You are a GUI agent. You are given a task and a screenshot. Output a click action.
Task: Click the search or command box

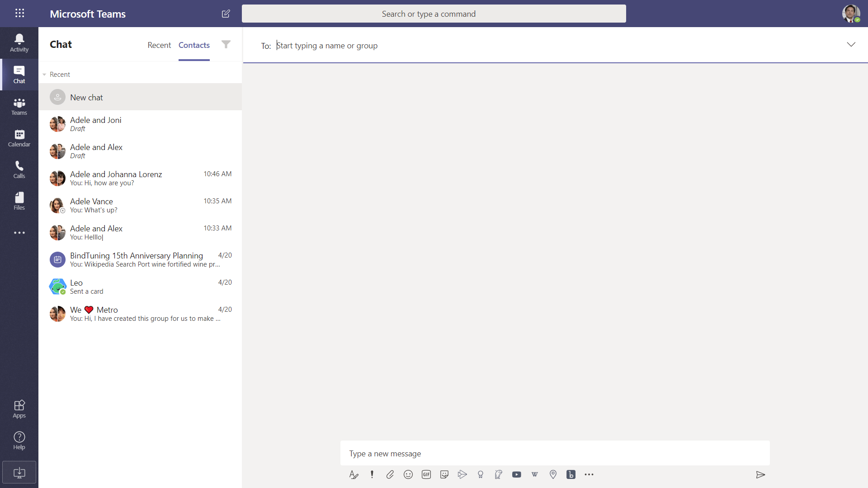(x=434, y=14)
